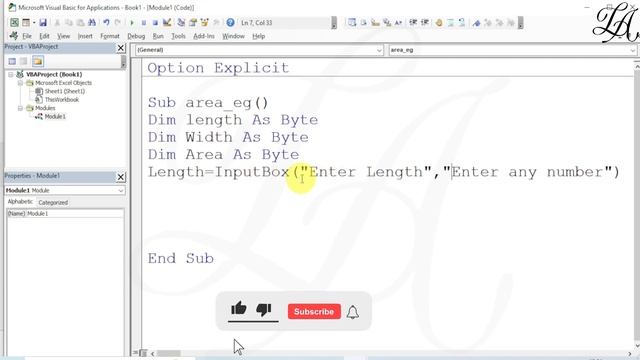Toggle Design Mode icon
Screen dimensions: 640x360
[x=167, y=23]
